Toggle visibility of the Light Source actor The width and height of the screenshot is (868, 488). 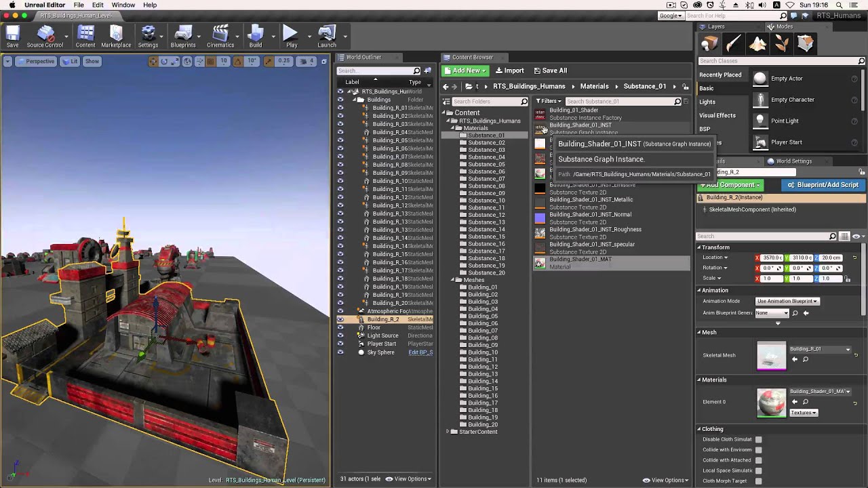(340, 335)
